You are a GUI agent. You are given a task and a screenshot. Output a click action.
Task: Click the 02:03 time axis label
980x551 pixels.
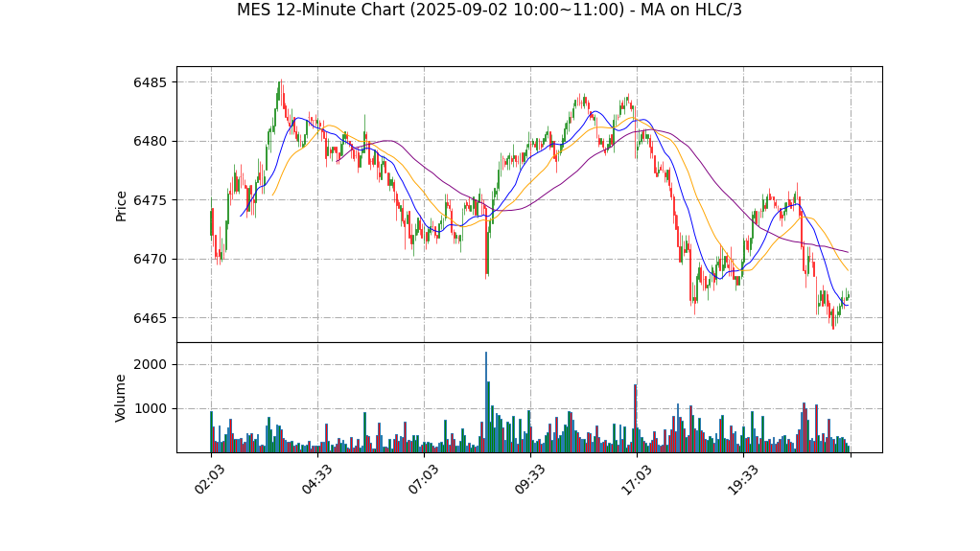coord(209,480)
